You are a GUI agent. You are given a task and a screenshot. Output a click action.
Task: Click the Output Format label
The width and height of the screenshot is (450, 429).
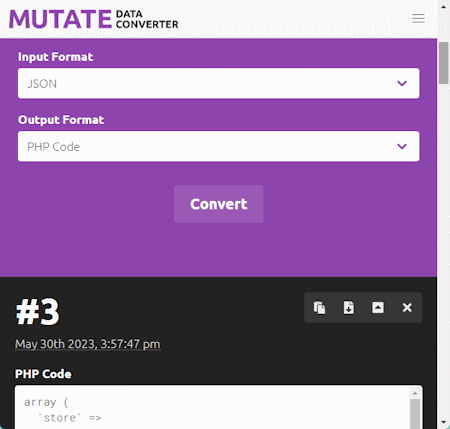click(x=61, y=120)
